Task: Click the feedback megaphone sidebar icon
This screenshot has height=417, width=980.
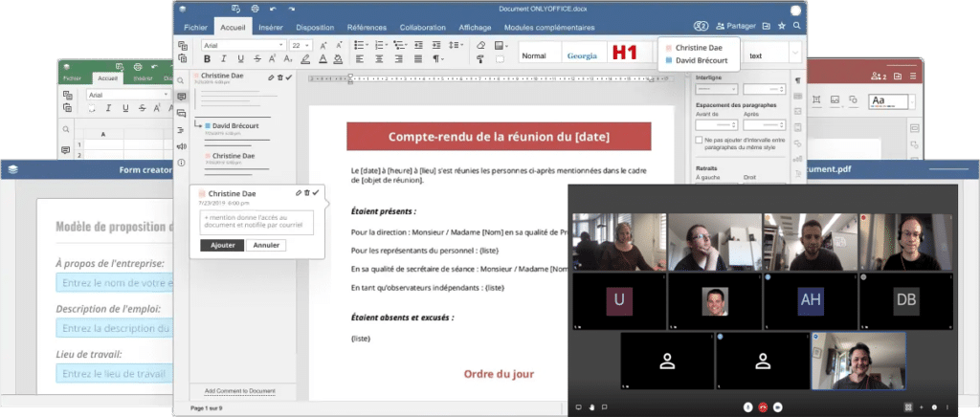Action: [181, 146]
